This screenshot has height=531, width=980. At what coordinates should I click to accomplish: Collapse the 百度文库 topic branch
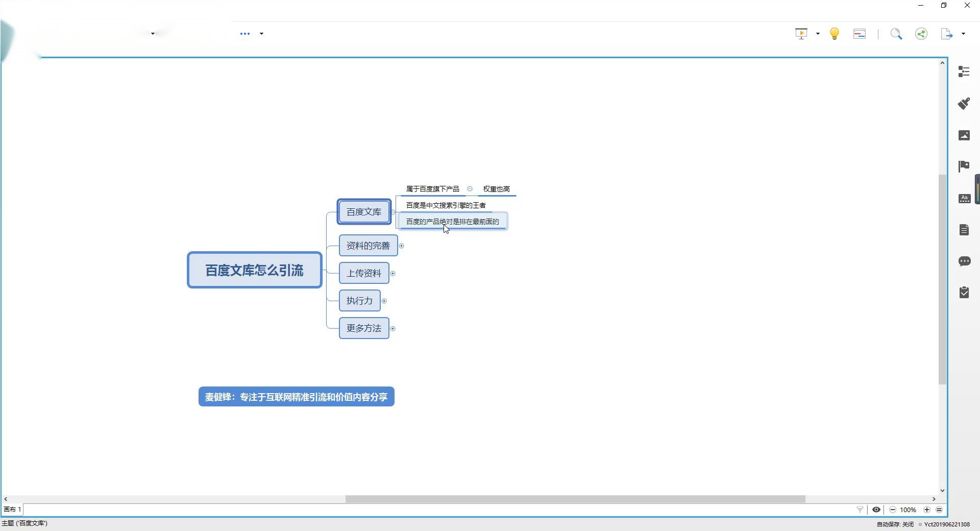(x=393, y=212)
